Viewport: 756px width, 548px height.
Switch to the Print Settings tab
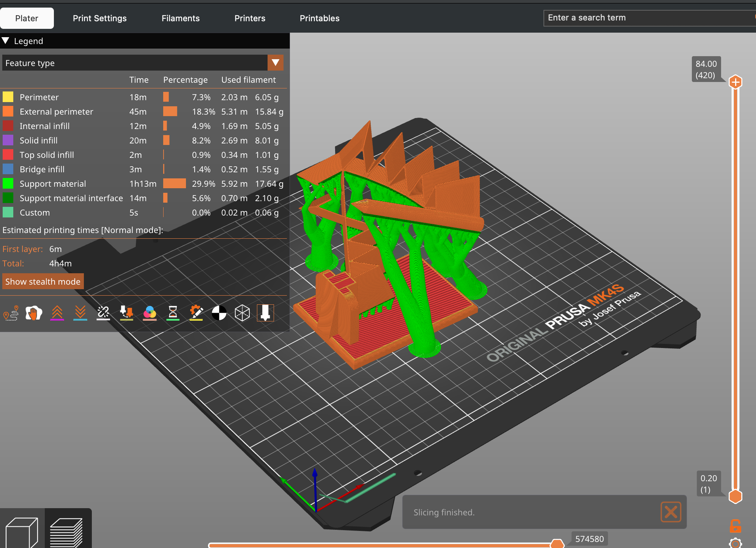coord(100,18)
